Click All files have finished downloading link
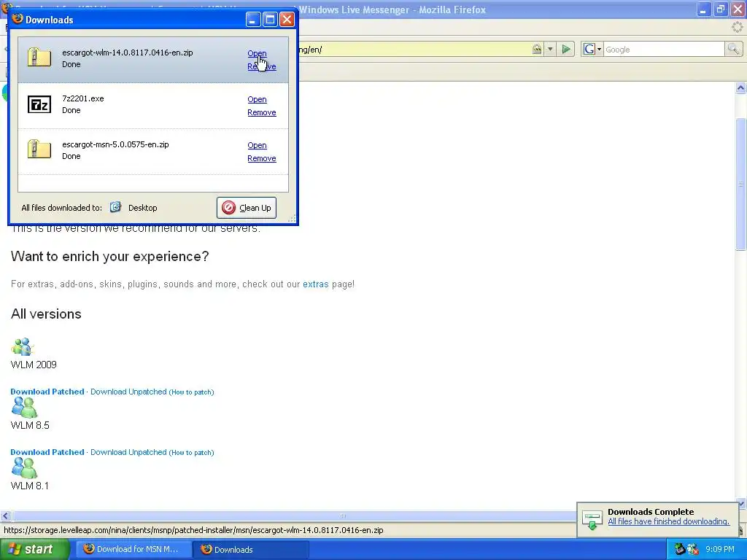Viewport: 747px width, 560px height. pos(668,522)
